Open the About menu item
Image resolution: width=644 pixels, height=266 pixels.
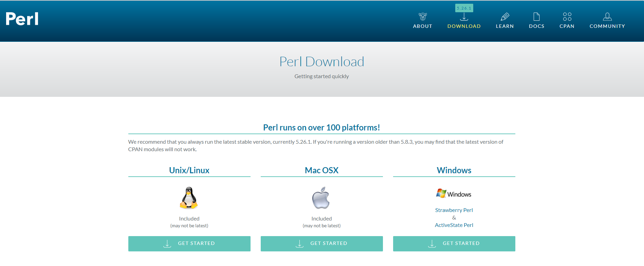click(423, 26)
